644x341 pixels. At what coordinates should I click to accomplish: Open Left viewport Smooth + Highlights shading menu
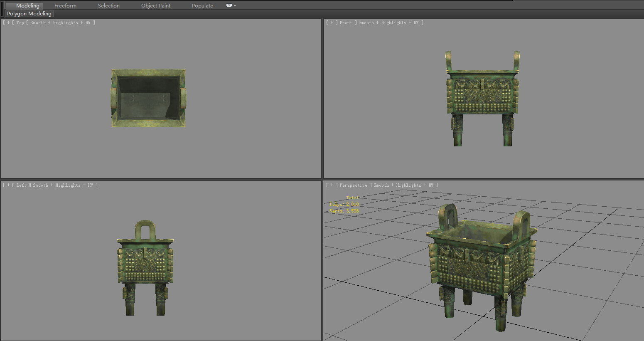[63, 185]
